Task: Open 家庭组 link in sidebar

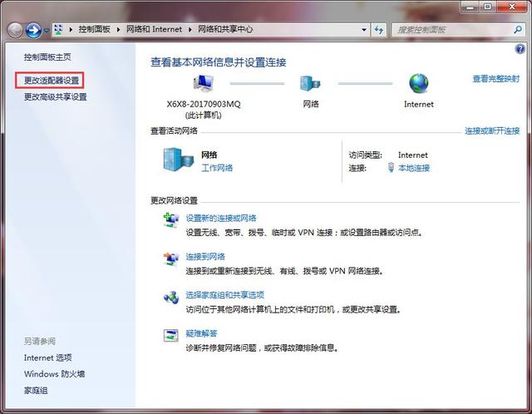Action: point(36,391)
